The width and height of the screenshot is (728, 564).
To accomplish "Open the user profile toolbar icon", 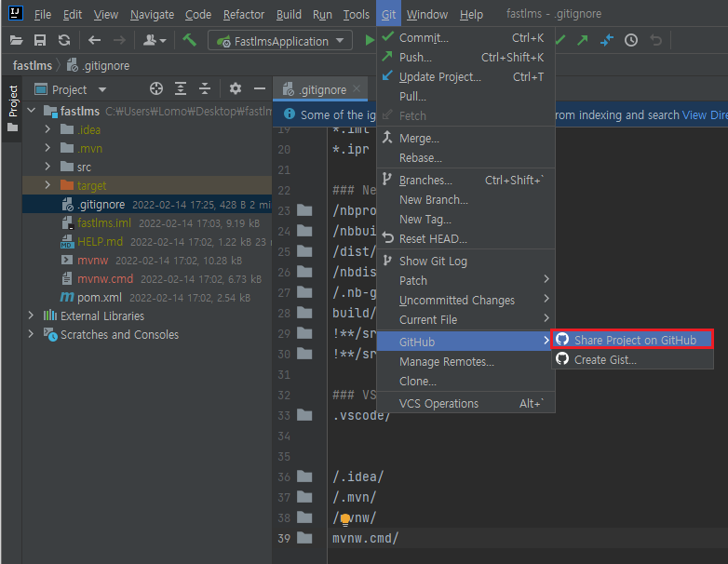I will [155, 40].
